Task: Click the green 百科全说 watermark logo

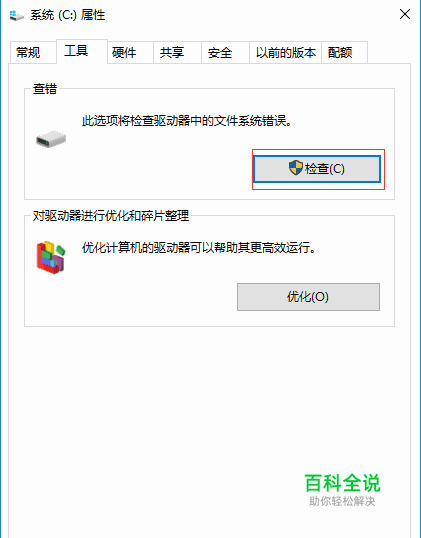Action: 342,483
